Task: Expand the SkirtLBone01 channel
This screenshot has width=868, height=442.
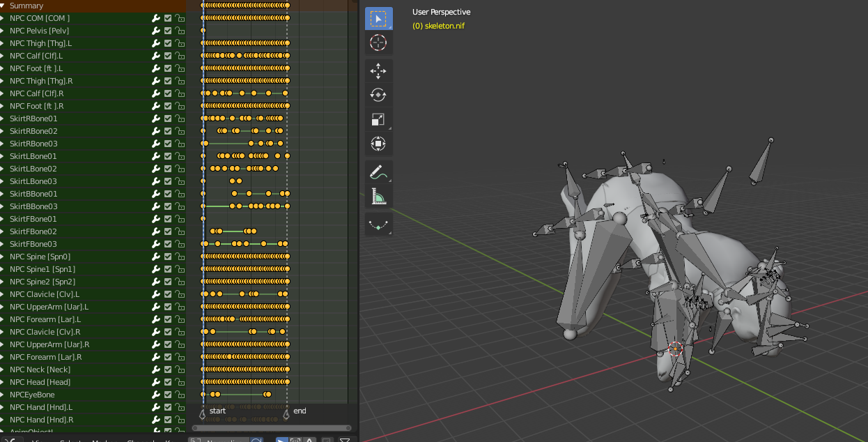Action: (3, 156)
